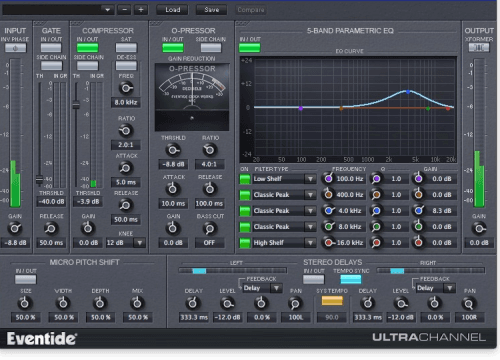Disable the Compressor In/Out switch

[87, 48]
